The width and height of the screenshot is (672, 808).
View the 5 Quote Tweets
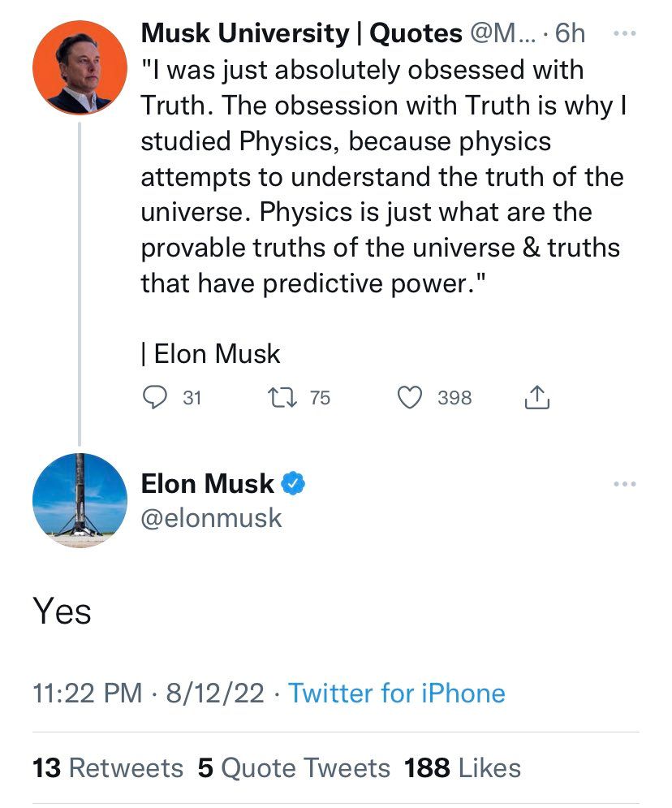coord(294,767)
